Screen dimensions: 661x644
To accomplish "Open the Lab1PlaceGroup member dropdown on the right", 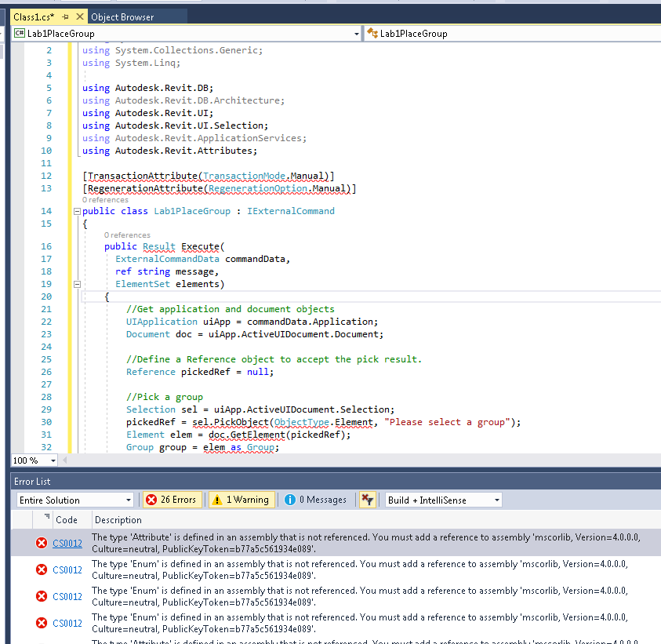I will tap(512, 34).
